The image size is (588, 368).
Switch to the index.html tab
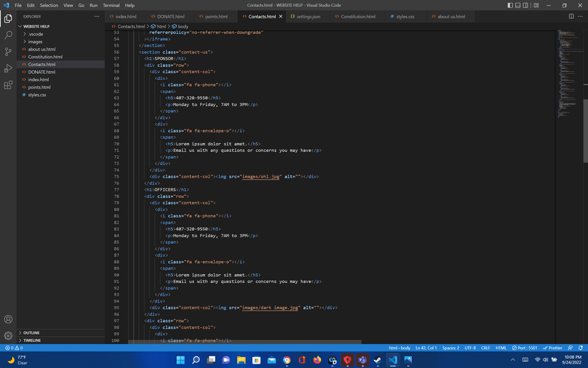coord(126,17)
